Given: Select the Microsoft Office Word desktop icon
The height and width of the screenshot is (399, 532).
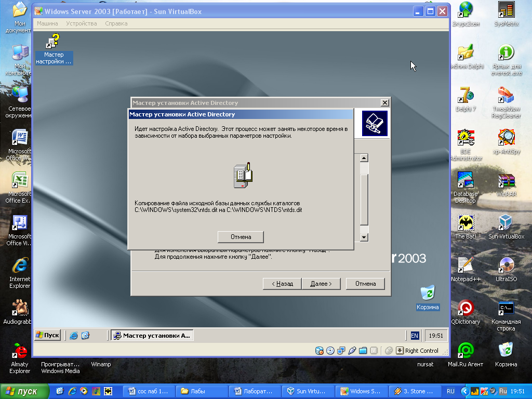Looking at the screenshot, I should (19, 145).
